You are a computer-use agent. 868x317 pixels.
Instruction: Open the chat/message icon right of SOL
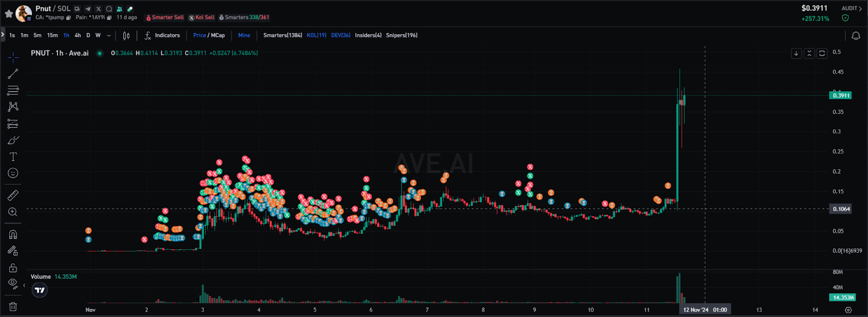pos(77,9)
